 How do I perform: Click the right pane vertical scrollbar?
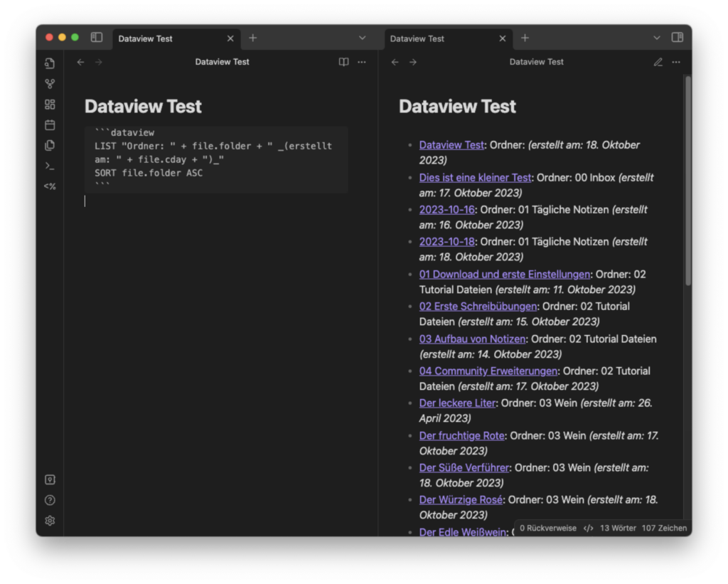click(x=688, y=181)
